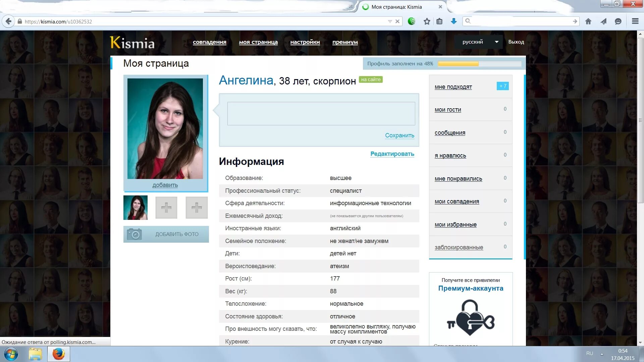Show hidden tray icons arrow

602,354
